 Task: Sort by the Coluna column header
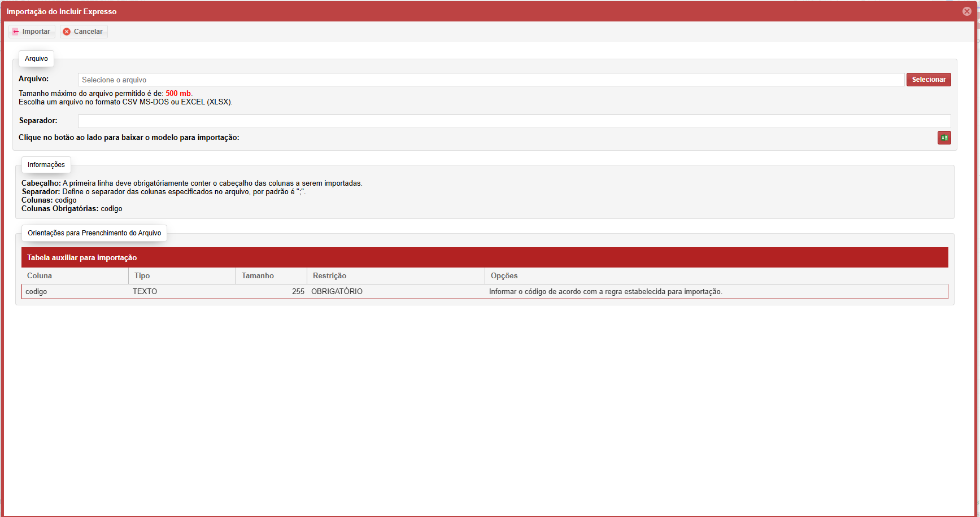click(x=40, y=276)
